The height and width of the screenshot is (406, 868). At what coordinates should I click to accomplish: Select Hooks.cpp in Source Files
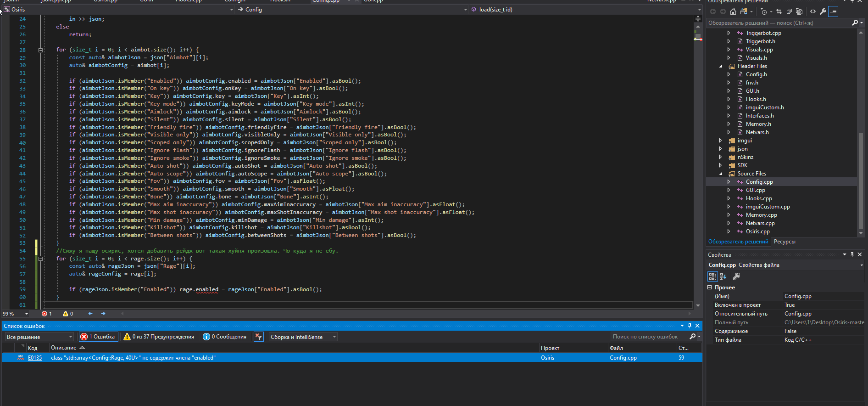click(759, 198)
